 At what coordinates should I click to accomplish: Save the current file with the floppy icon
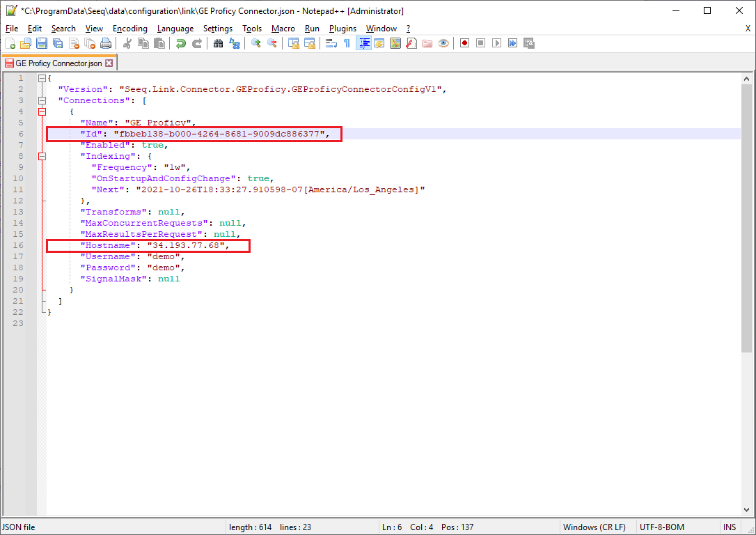[42, 43]
